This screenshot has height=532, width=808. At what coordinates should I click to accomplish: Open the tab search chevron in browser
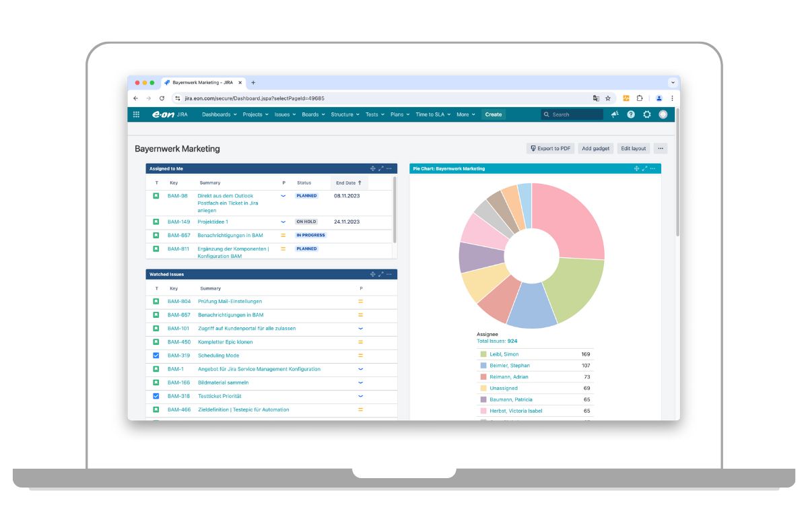tap(672, 82)
